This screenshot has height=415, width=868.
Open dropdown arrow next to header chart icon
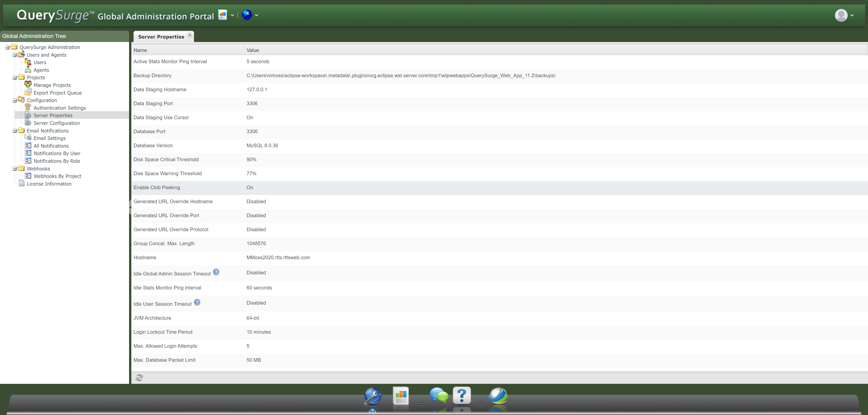point(232,15)
